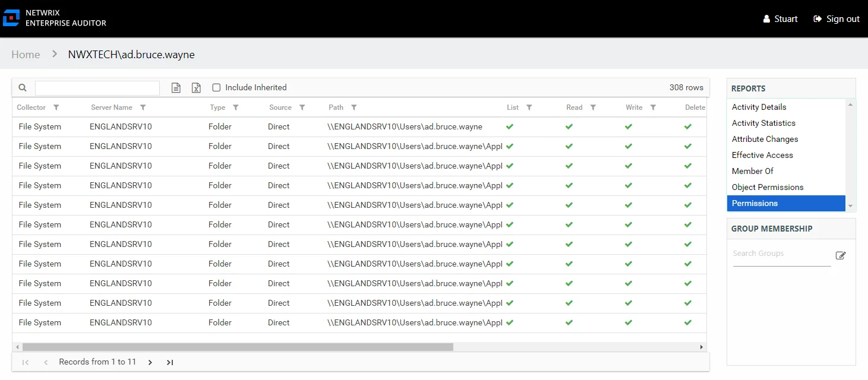Viewport: 868px width, 380px height.
Task: Jump to last page of records
Action: (170, 362)
